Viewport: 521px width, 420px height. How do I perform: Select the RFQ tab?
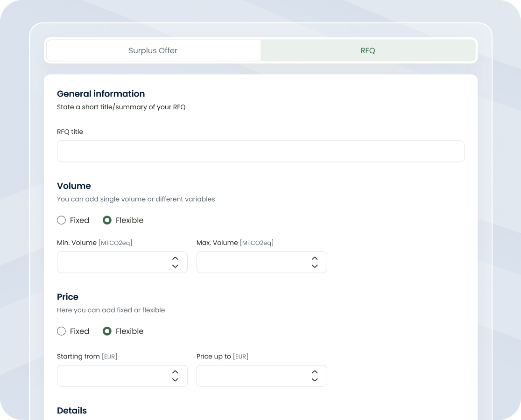click(368, 50)
